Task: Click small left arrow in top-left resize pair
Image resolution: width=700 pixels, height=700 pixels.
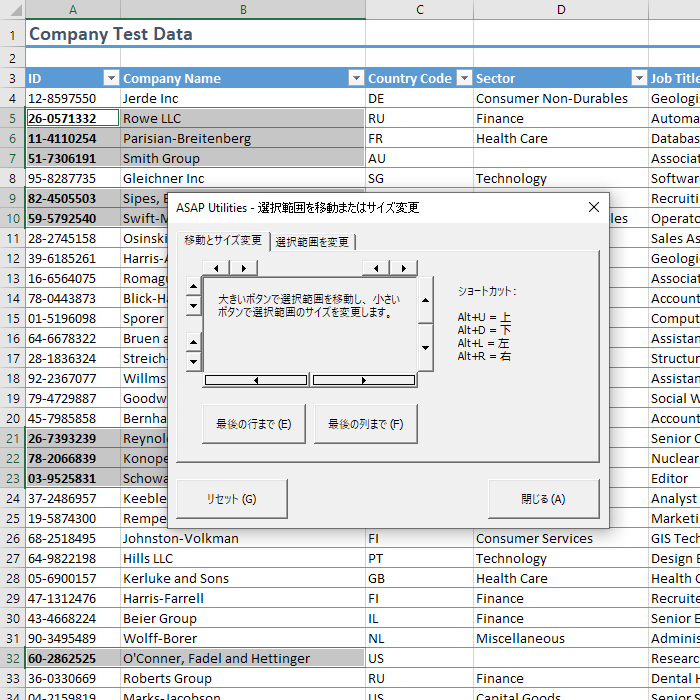Action: pos(216,268)
